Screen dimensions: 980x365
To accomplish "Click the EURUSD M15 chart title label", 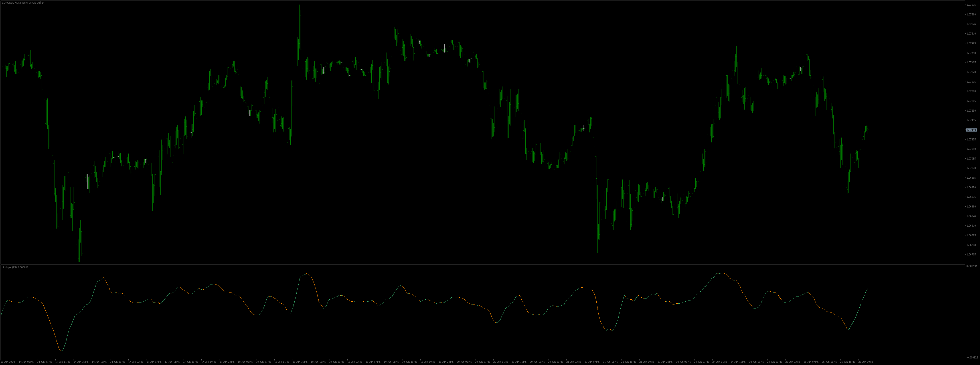I will pyautogui.click(x=23, y=3).
